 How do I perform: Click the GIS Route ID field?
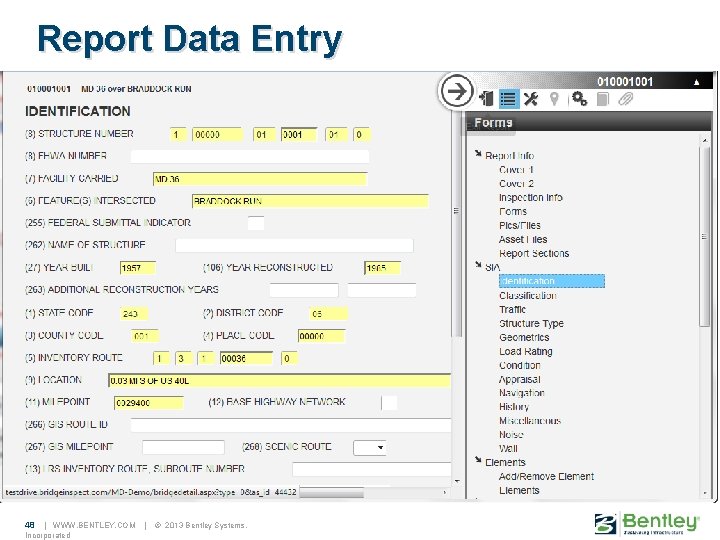pyautogui.click(x=291, y=425)
